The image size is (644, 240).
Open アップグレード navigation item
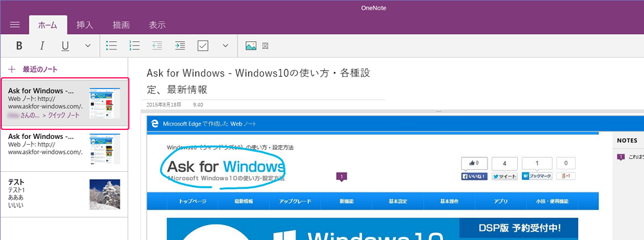(295, 202)
